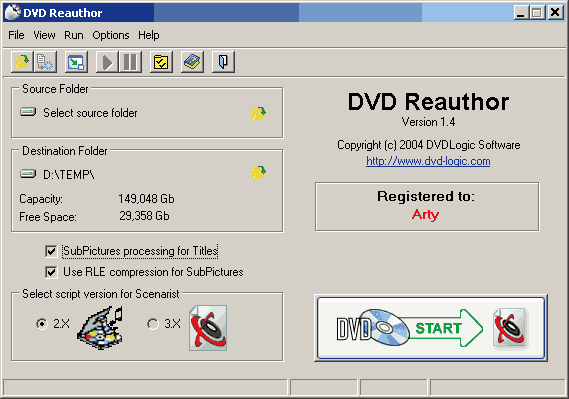569x399 pixels.
Task: Open the File menu
Action: (x=16, y=35)
